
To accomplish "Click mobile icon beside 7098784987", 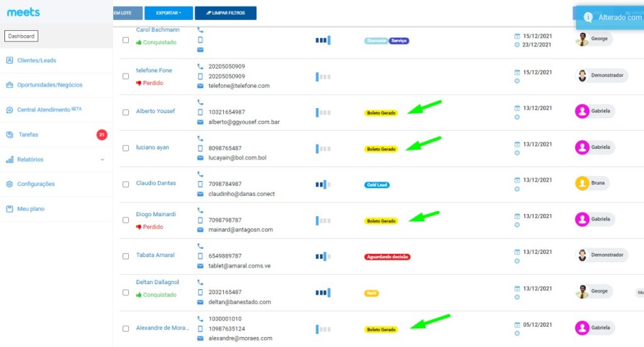I will pos(200,184).
